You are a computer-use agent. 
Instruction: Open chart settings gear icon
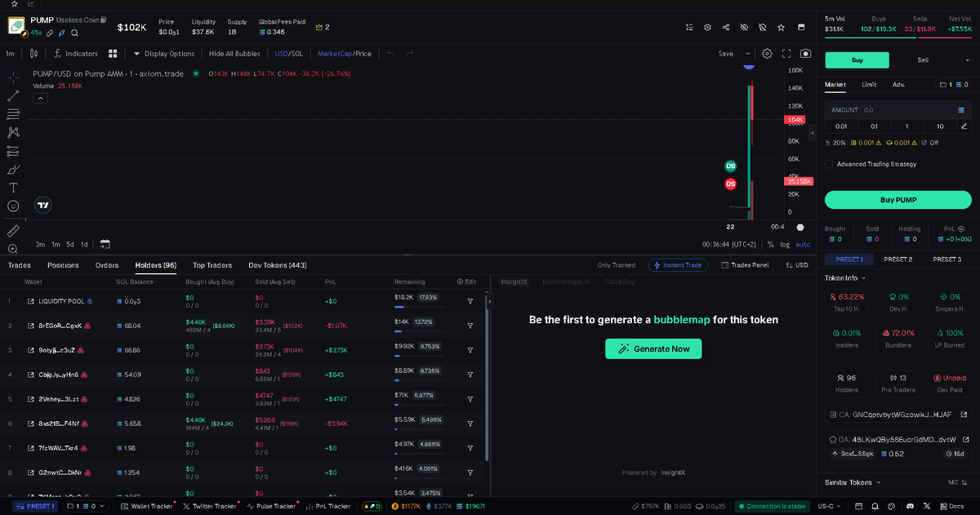(x=767, y=54)
